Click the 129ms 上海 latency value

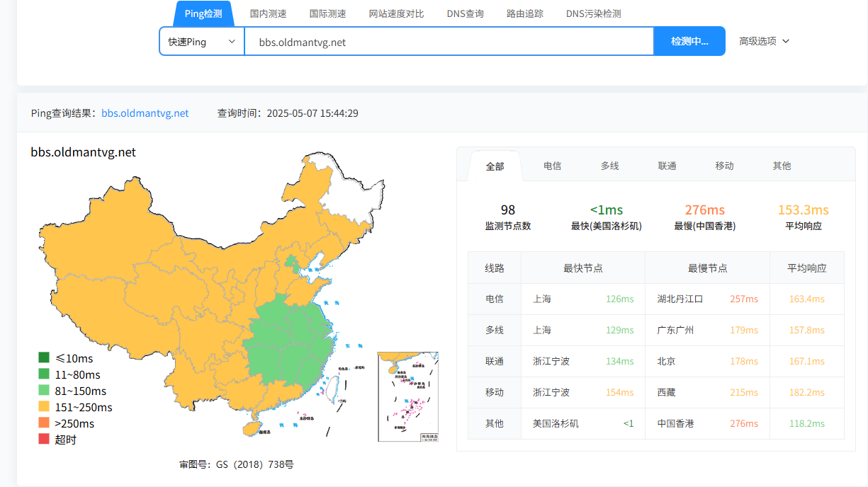click(x=620, y=331)
